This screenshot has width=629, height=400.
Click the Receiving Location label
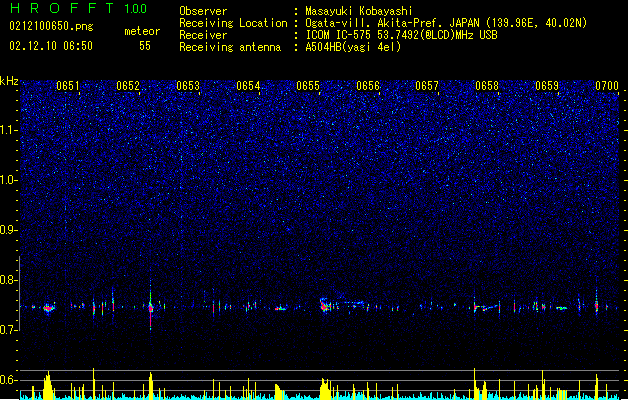point(233,23)
